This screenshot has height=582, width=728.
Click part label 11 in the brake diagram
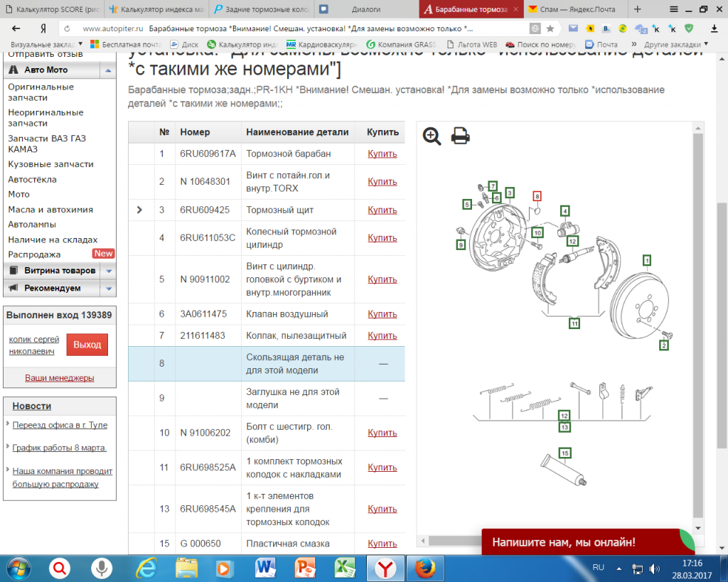(574, 323)
